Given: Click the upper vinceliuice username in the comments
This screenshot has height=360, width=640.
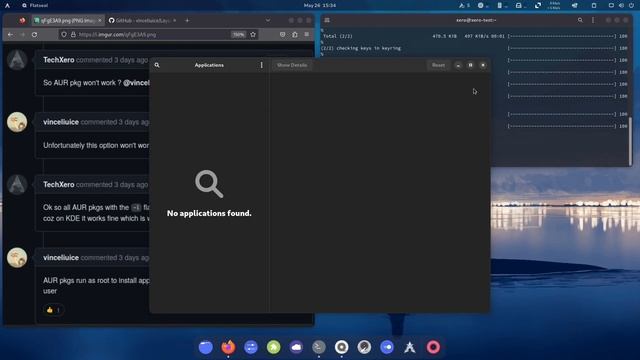Looking at the screenshot, I should tap(61, 122).
